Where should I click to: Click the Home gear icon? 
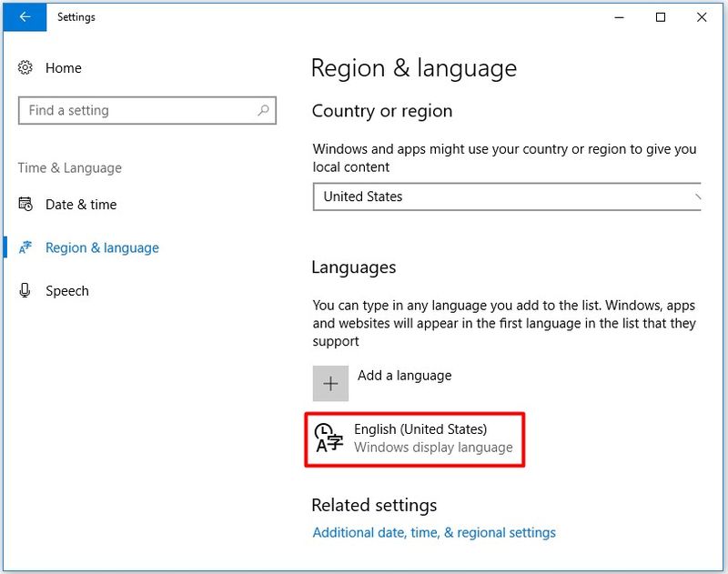click(25, 67)
